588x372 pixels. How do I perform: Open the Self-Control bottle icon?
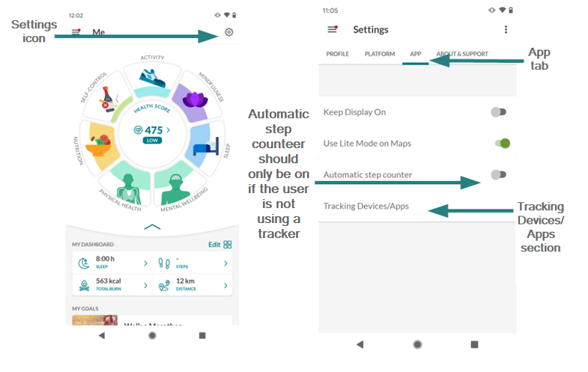point(108,100)
